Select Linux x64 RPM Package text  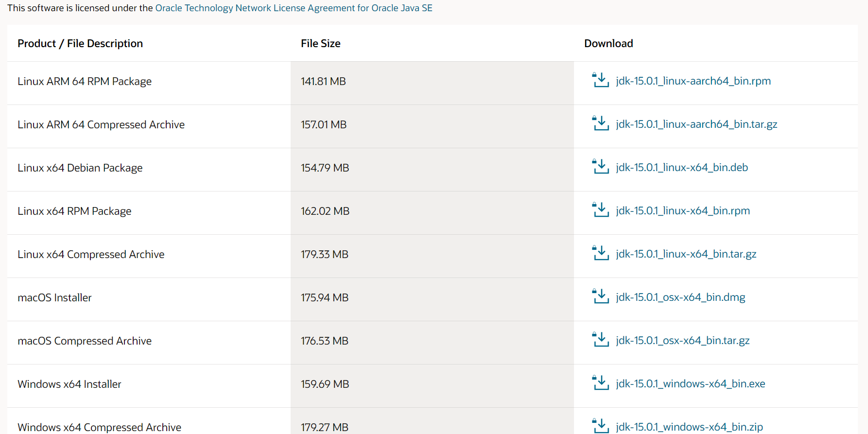(x=74, y=211)
